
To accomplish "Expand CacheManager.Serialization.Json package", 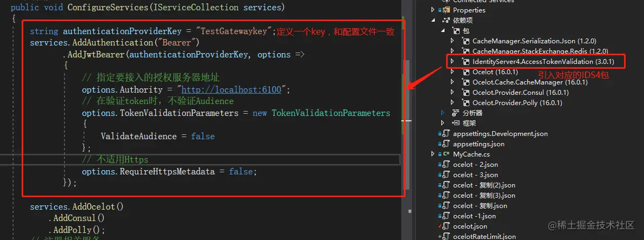I will [452, 41].
